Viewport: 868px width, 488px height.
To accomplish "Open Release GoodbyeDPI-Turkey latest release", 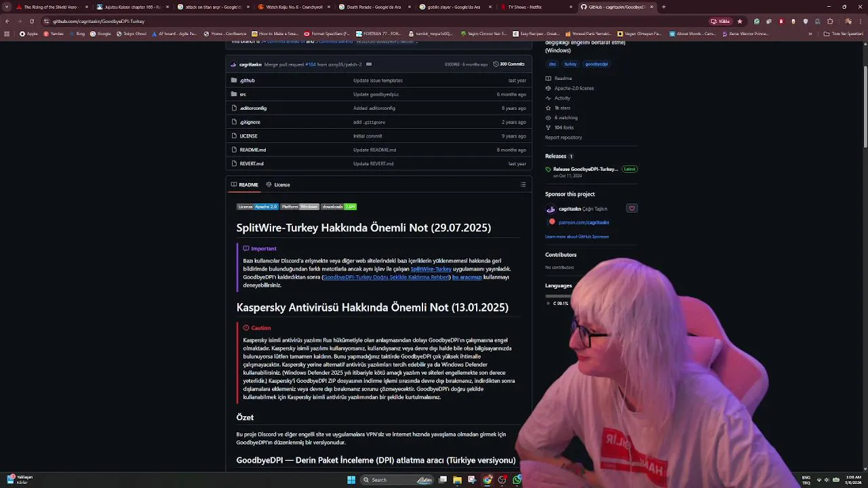I will coord(585,169).
